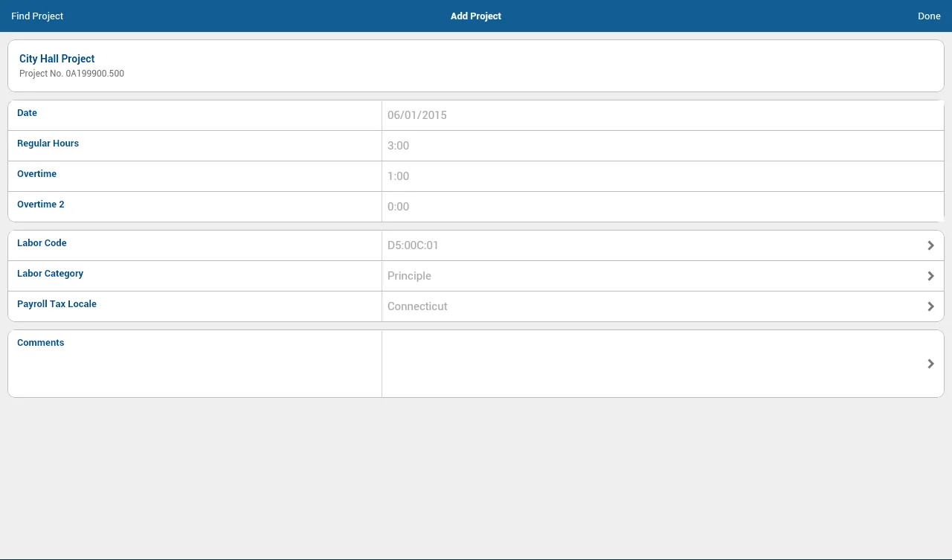
Task: Click the Labor Code chevron arrow
Action: (x=930, y=245)
